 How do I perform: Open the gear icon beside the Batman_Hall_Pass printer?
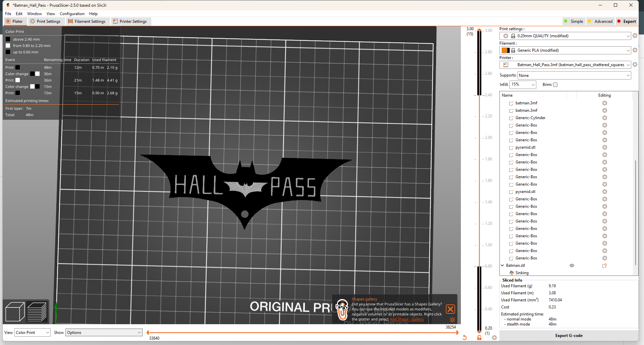coord(635,64)
